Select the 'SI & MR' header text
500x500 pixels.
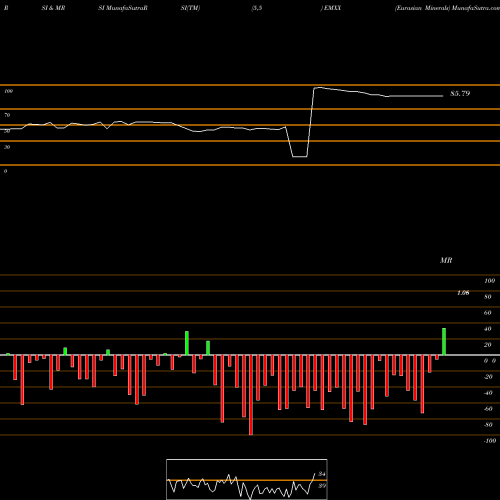coord(53,8)
